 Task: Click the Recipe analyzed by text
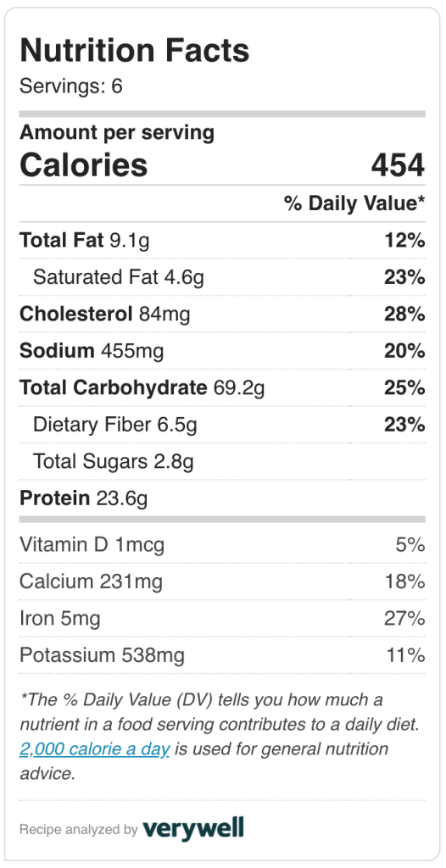pos(79,829)
